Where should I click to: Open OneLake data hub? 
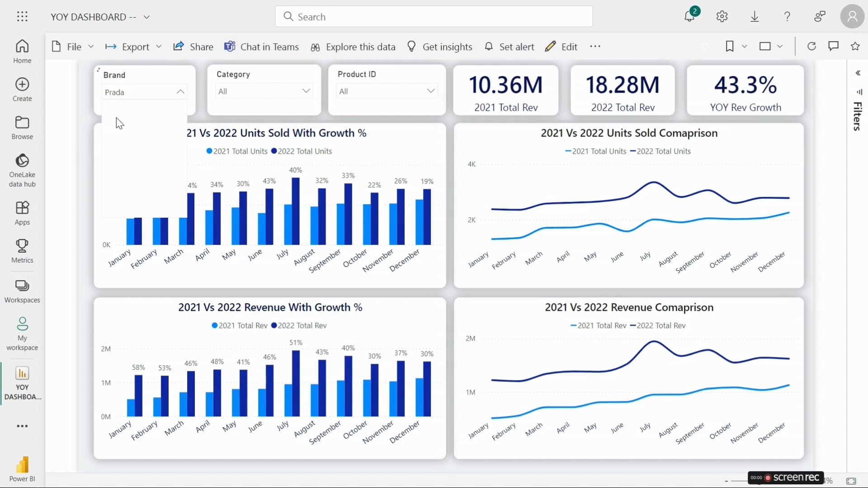click(22, 170)
